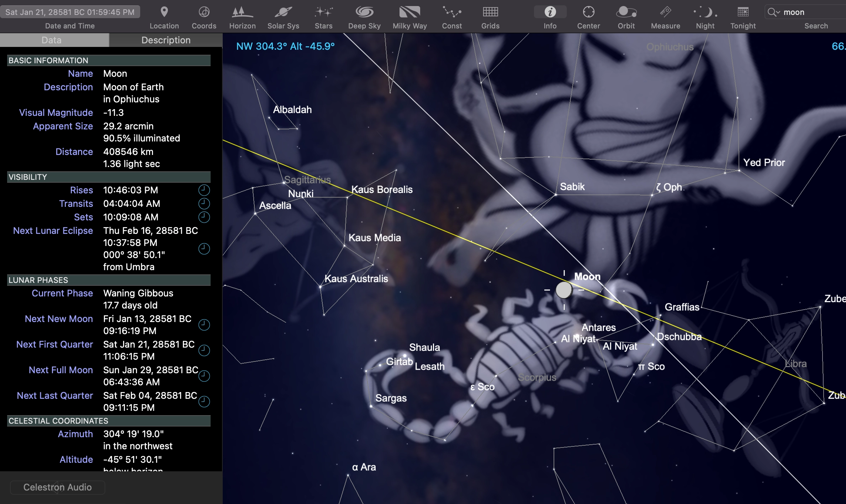Click the Coords toolbar icon
Screen dimensions: 846x504
click(x=204, y=12)
